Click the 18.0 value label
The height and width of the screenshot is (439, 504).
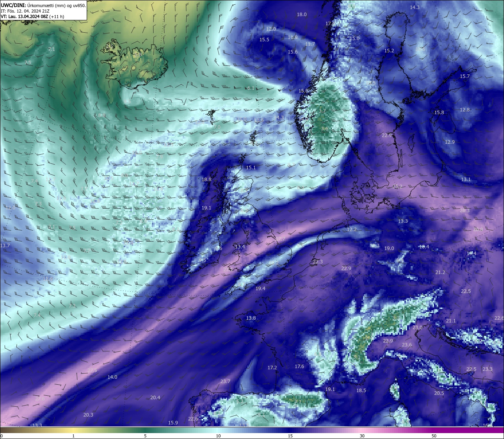(302, 15)
